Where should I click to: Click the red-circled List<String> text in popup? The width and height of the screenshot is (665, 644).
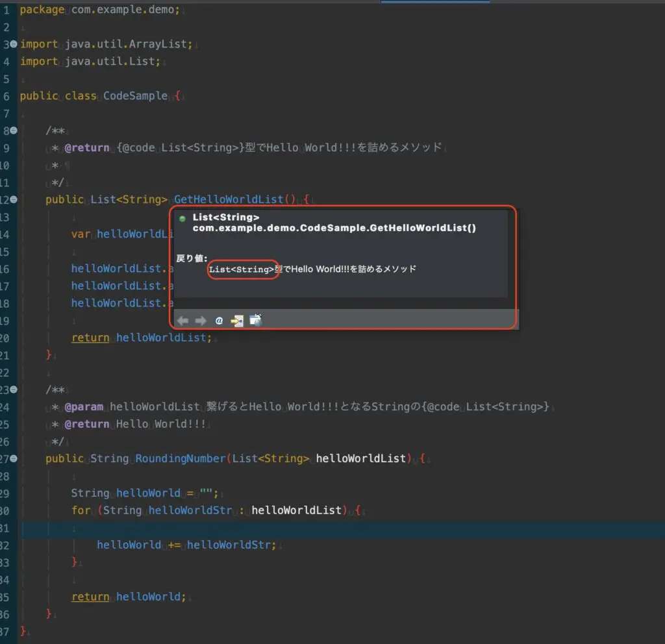pos(243,268)
